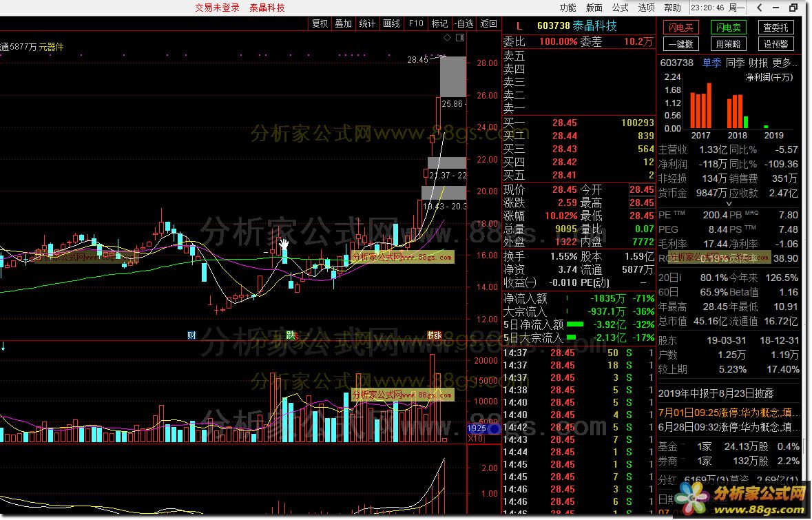Click the 基金 1家 holdings row
This screenshot has width=812, height=520.
pyautogui.click(x=729, y=446)
